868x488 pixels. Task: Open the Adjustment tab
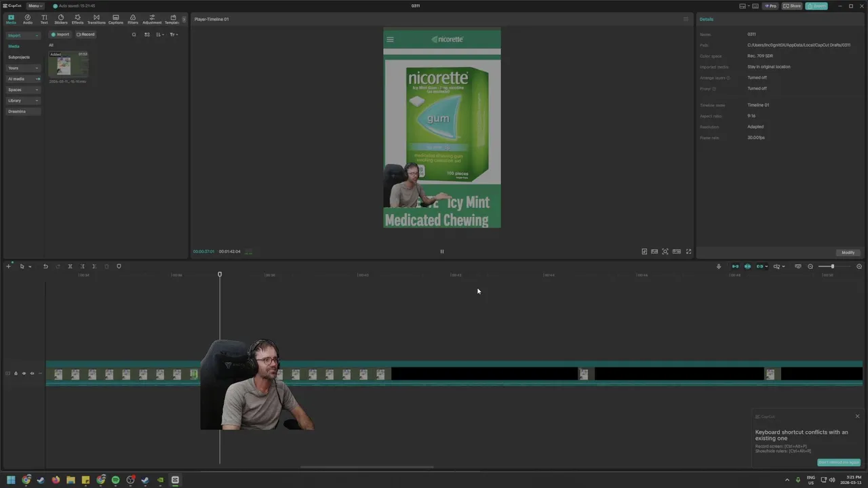[152, 19]
